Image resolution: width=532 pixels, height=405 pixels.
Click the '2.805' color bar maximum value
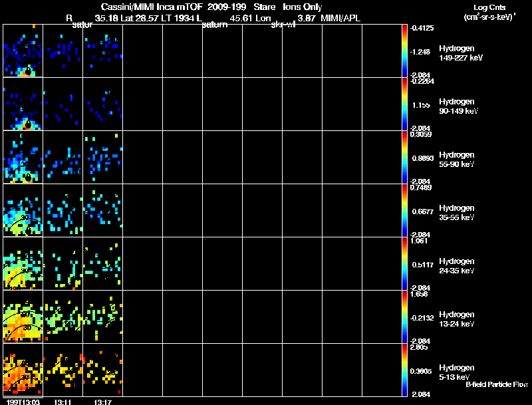420,347
